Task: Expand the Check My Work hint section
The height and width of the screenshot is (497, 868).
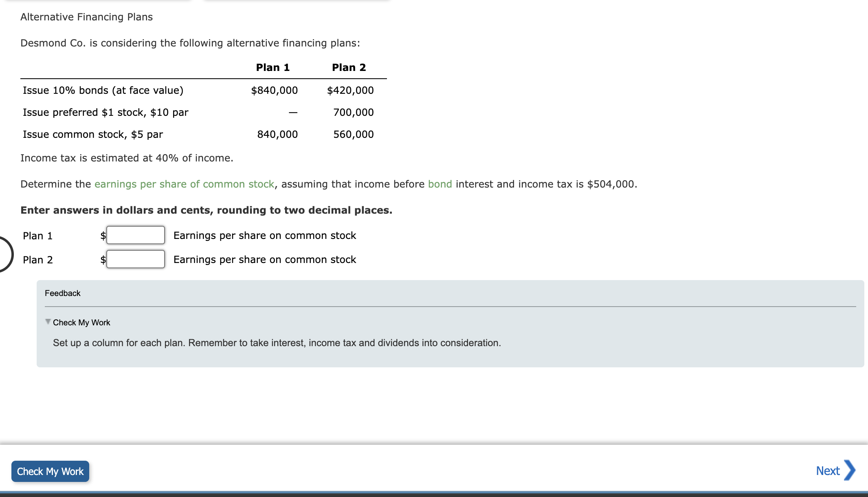Action: pyautogui.click(x=81, y=322)
